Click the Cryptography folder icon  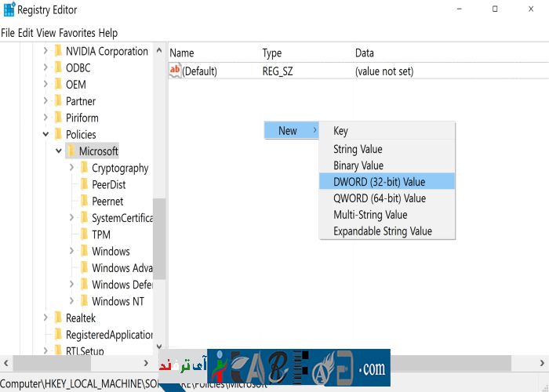[84, 169]
